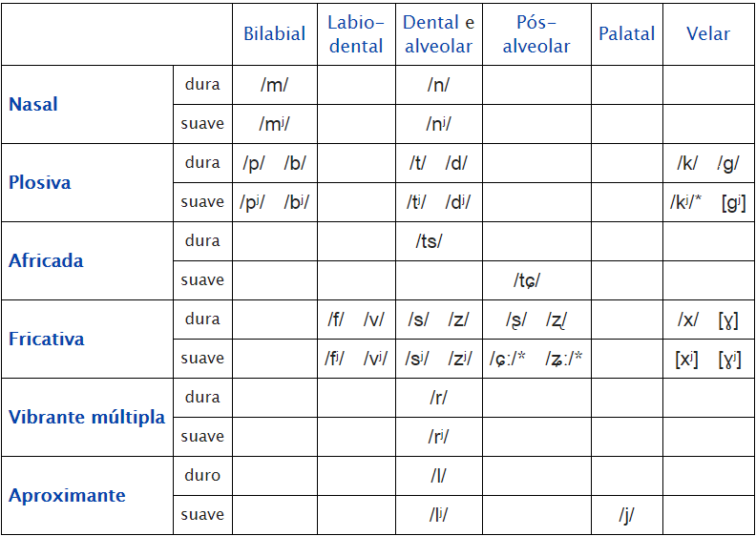Select the /j/ palatal approximant cell
Screen dimensions: 756x536
click(626, 515)
